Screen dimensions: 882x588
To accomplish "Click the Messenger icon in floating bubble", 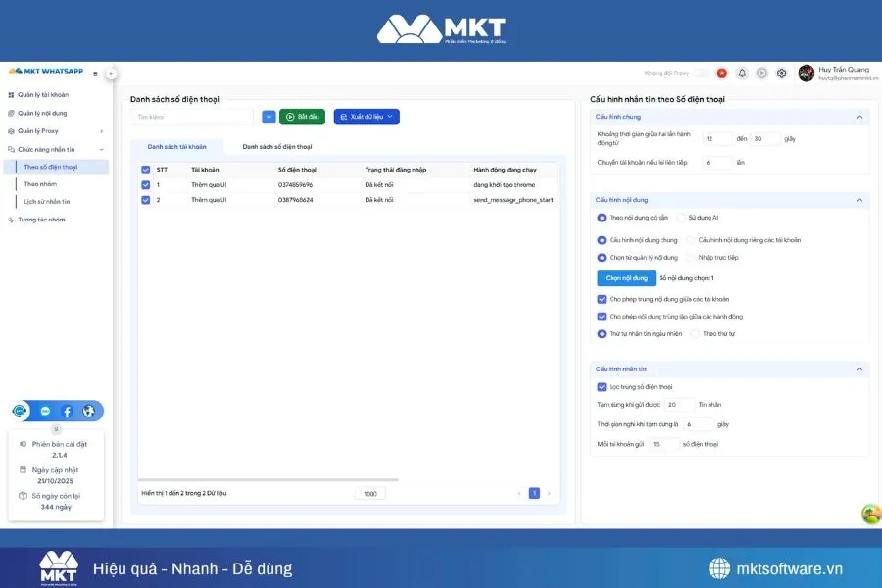I will coord(44,411).
